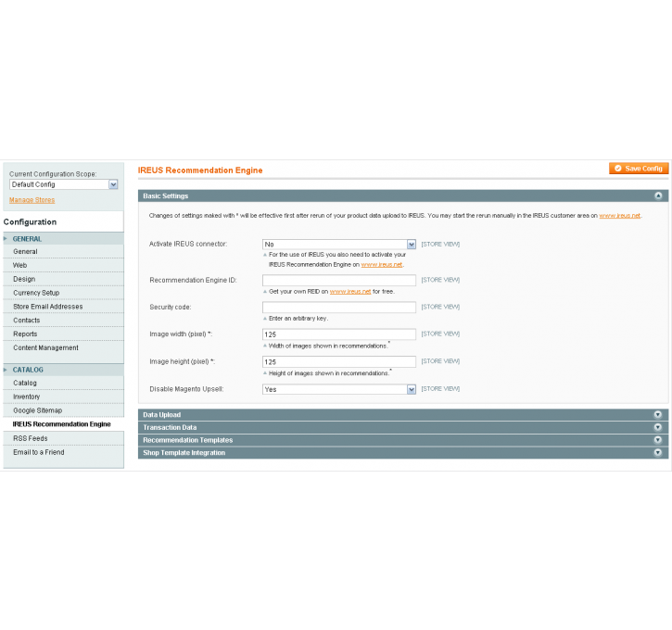Expand Data Upload section arrow icon
This screenshot has height=630, width=672.
click(658, 414)
